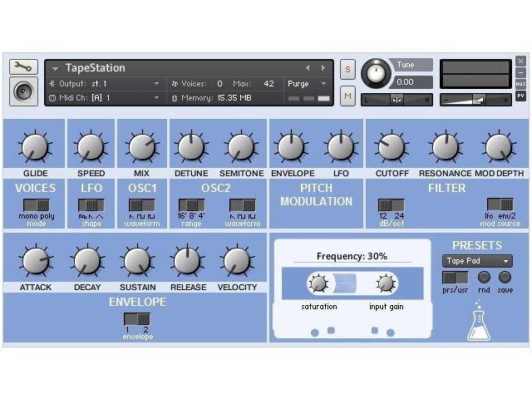Viewport: 532px width, 399px height.
Task: Click the instrument volume slider
Action: 476,100
